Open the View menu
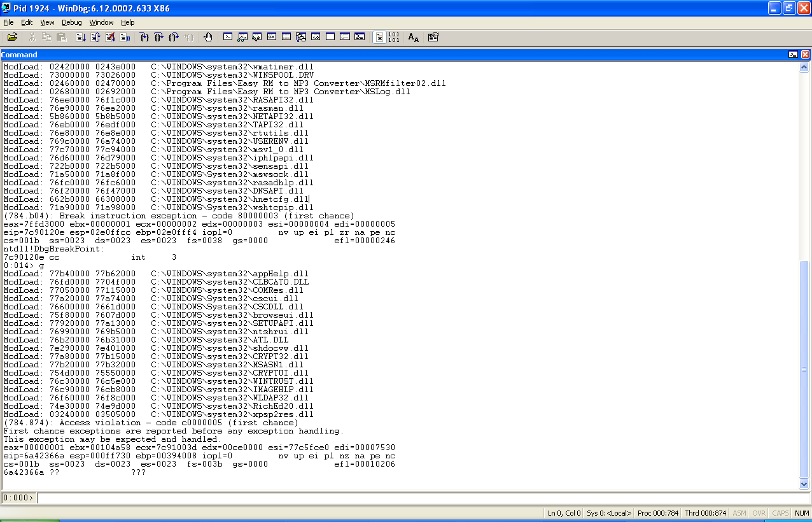The height and width of the screenshot is (522, 812). [x=47, y=22]
